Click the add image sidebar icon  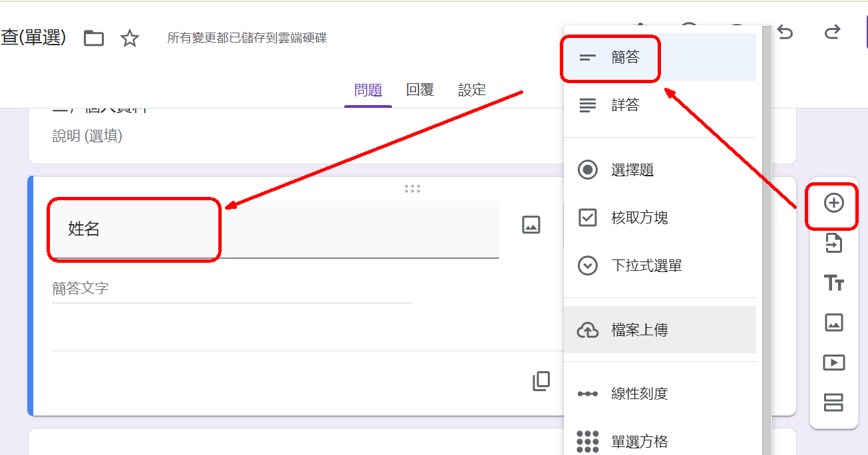point(833,323)
